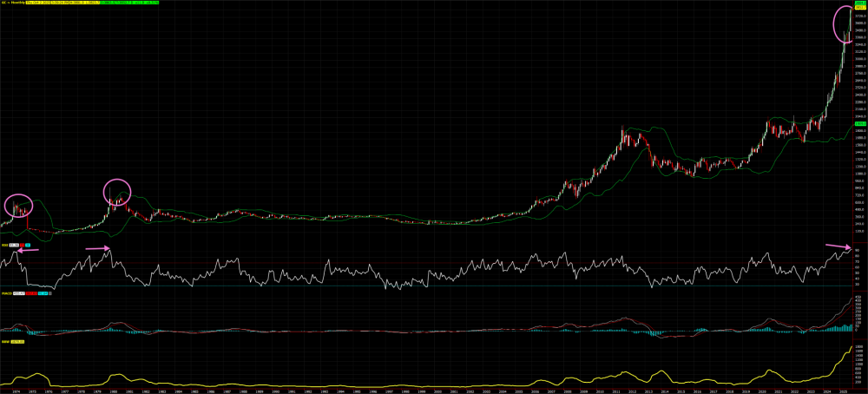Click the red MACD signal value box
868x394 pixels.
pyautogui.click(x=31, y=293)
